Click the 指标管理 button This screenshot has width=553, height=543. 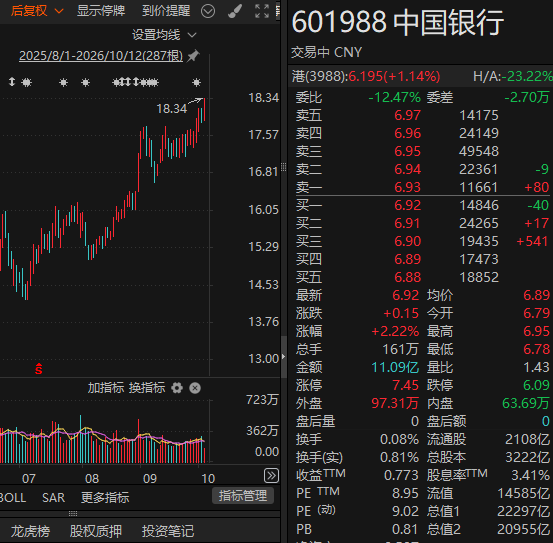[243, 496]
